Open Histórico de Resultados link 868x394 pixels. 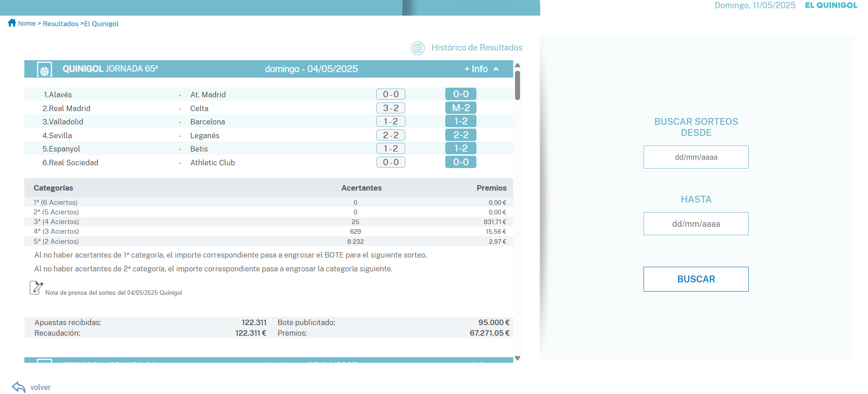point(477,48)
